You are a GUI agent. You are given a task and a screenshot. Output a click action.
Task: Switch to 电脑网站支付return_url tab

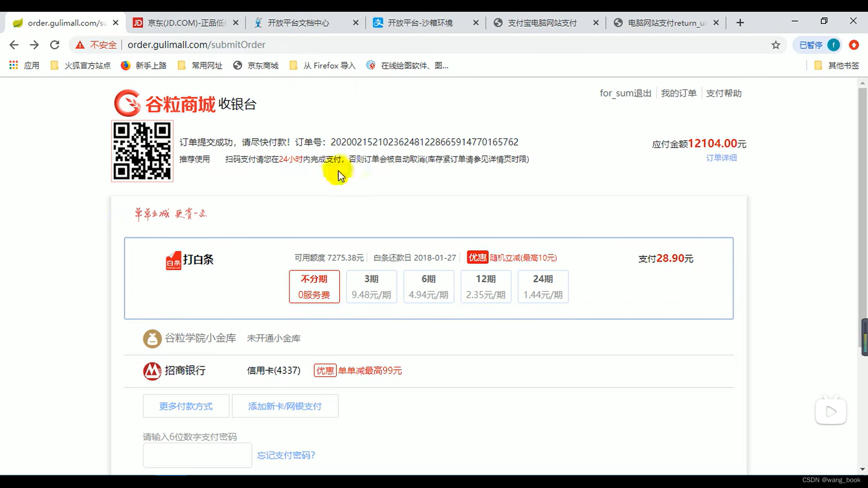(x=662, y=23)
